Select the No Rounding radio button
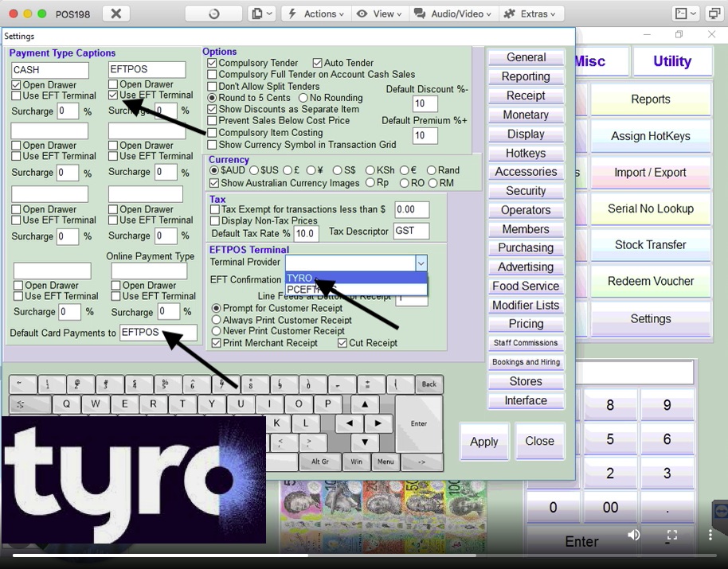This screenshot has width=728, height=569. (303, 98)
